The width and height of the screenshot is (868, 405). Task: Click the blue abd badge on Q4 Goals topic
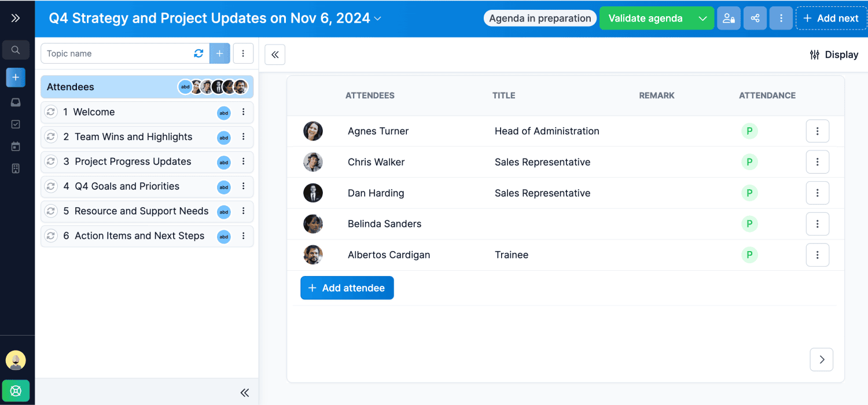(224, 187)
